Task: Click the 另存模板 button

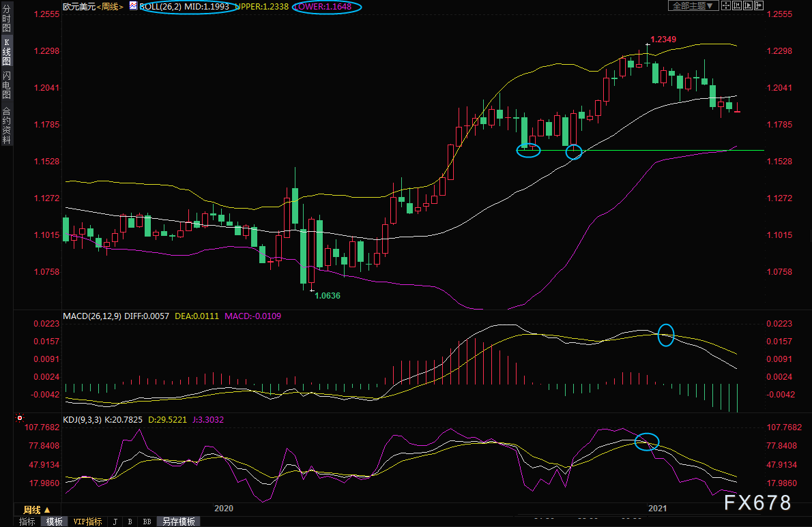Action: pyautogui.click(x=179, y=522)
